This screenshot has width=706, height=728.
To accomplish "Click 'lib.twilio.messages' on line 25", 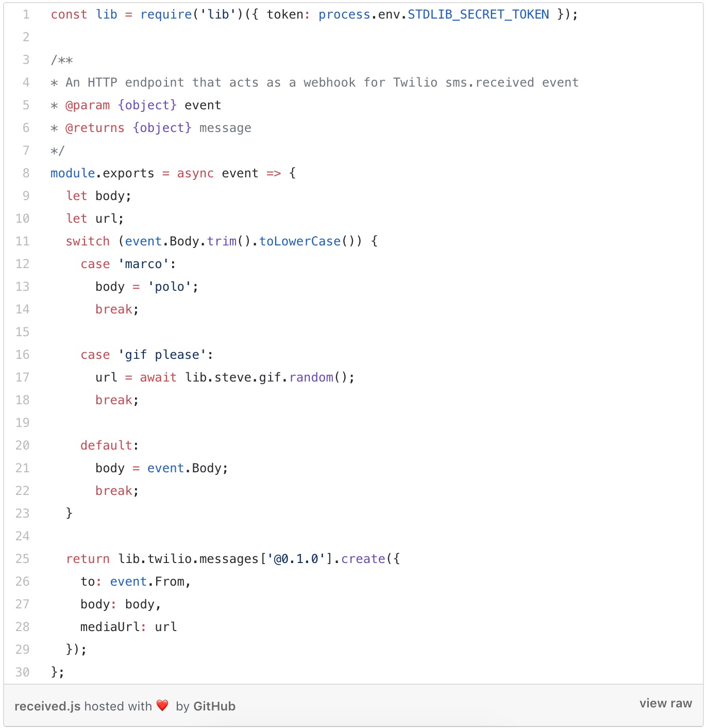I will click(188, 559).
